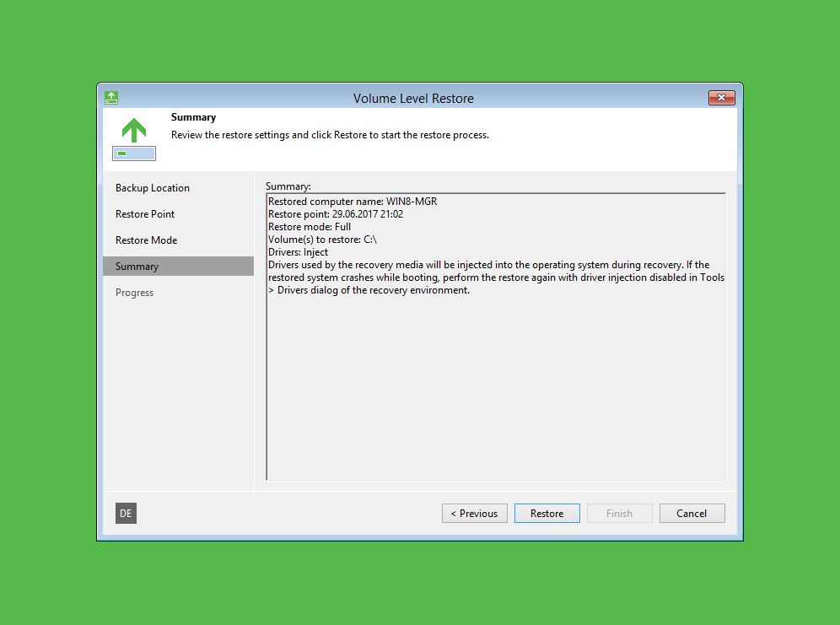Image resolution: width=840 pixels, height=625 pixels.
Task: Click the Volume Level Restore window title
Action: [x=413, y=99]
